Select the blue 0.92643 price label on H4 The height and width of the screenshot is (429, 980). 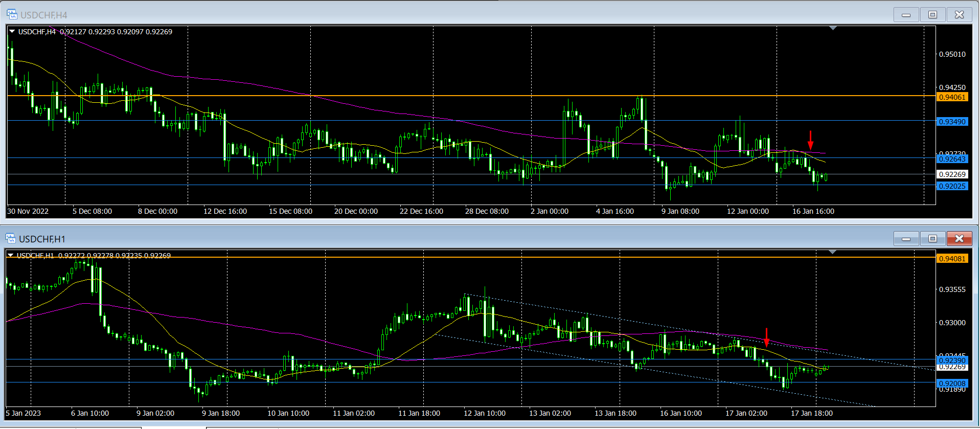pos(952,159)
